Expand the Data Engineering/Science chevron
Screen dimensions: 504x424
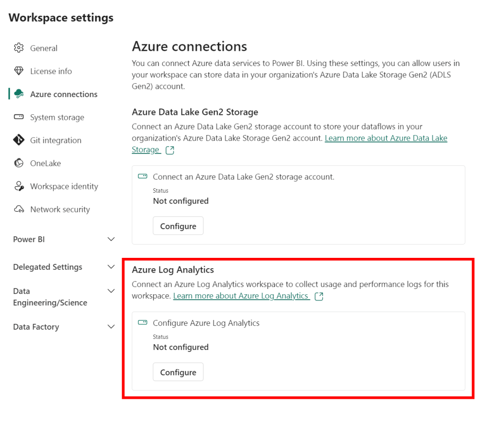(111, 291)
